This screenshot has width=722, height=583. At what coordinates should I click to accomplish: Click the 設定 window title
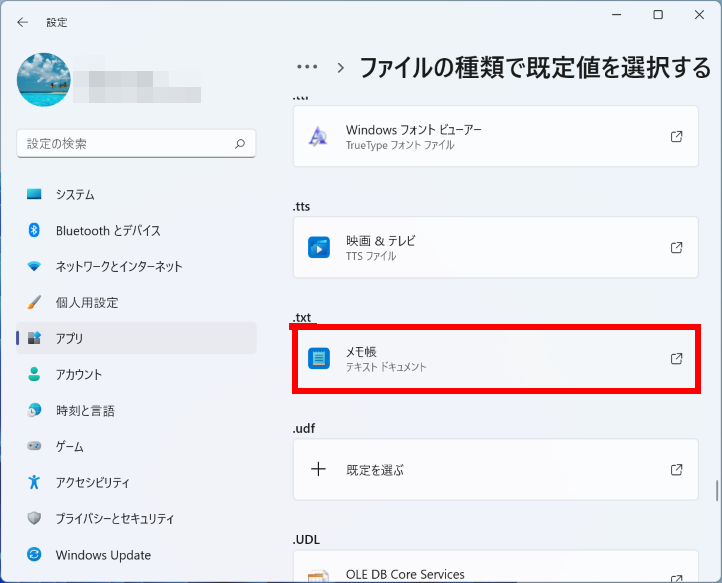click(57, 22)
